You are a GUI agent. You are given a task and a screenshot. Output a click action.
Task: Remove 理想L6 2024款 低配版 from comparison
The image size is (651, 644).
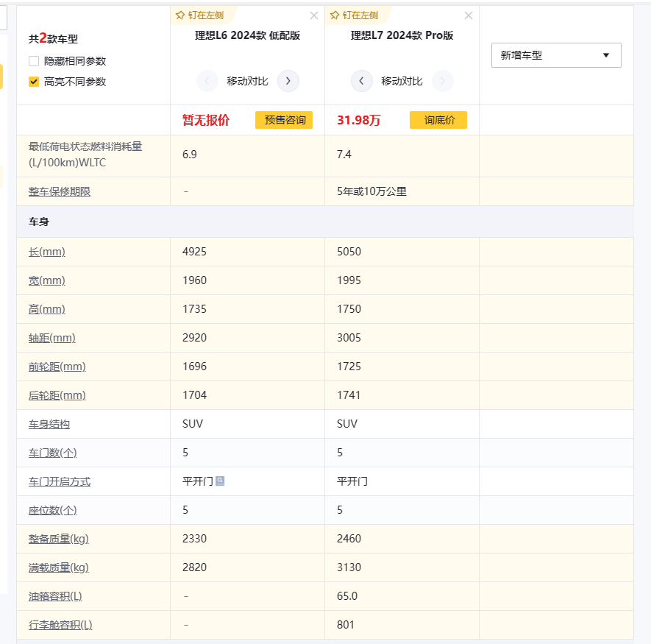pos(314,15)
